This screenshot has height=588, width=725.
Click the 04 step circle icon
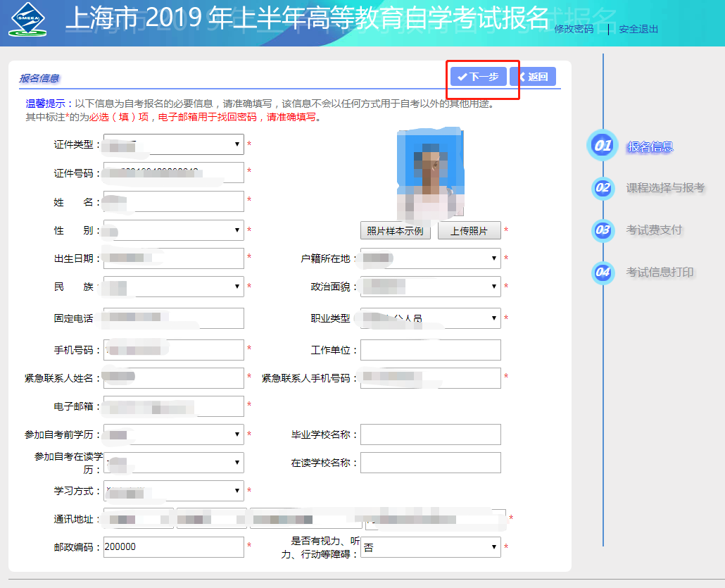pos(603,273)
